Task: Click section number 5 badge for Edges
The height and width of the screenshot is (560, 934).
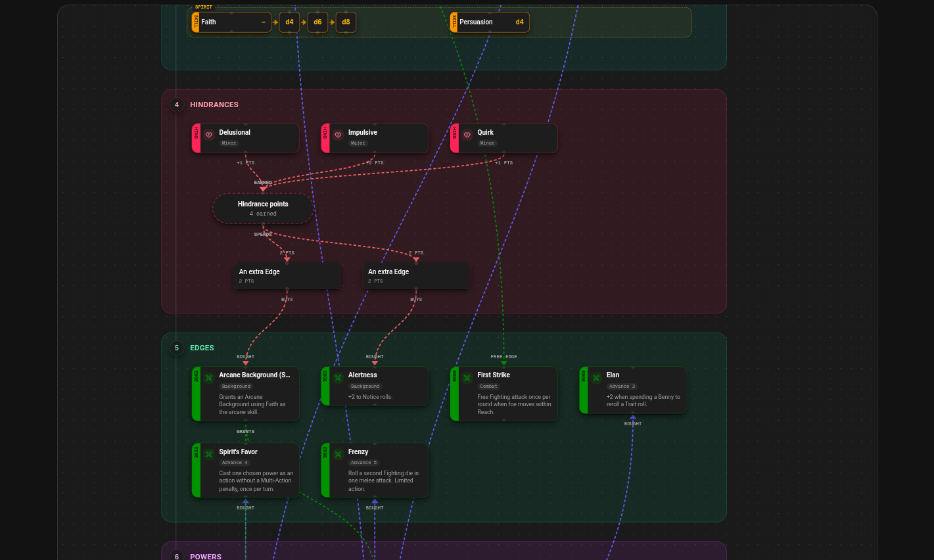Action: click(x=177, y=348)
